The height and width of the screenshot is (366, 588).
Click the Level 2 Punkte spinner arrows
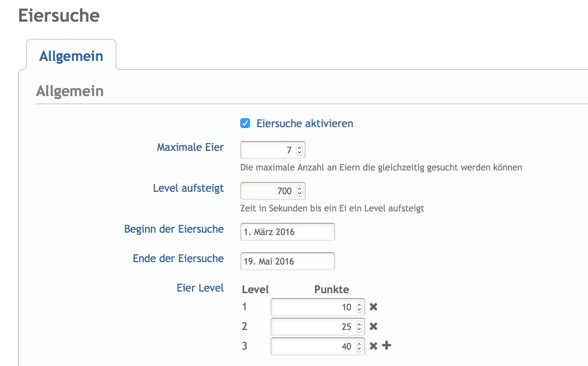coord(359,327)
